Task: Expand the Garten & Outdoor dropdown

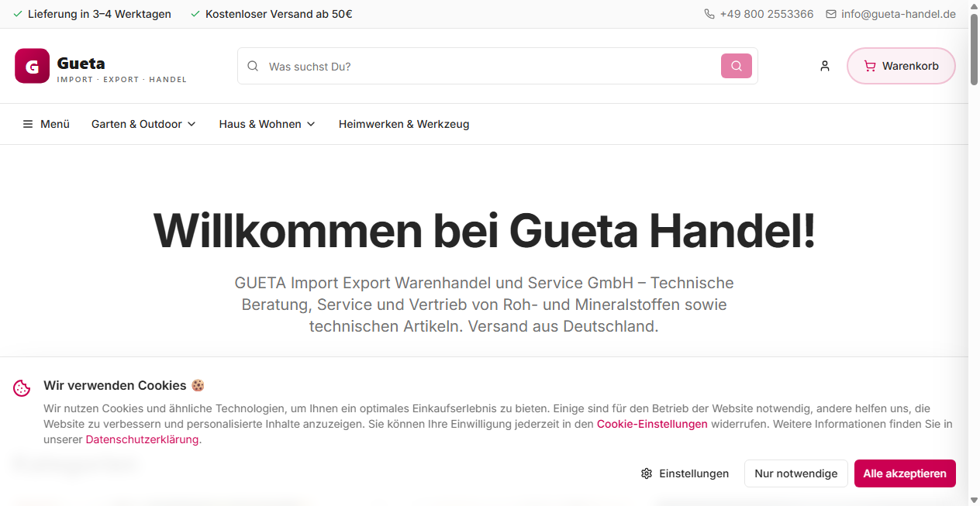Action: 143,123
